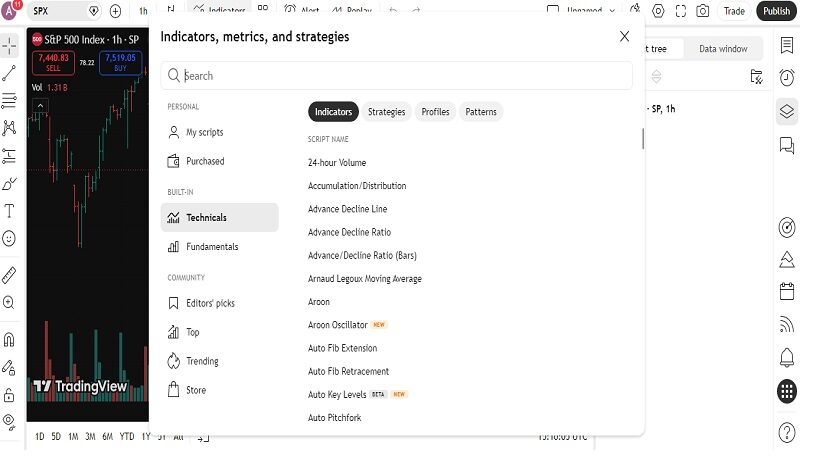Open the watchlist panel icon
Viewport: 822px width, 462px height.
pos(787,46)
